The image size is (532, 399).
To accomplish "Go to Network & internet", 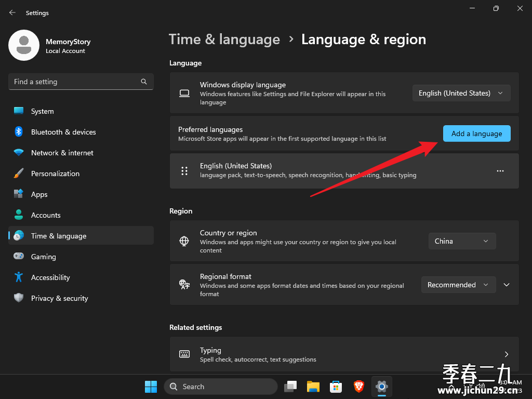I will [81, 153].
